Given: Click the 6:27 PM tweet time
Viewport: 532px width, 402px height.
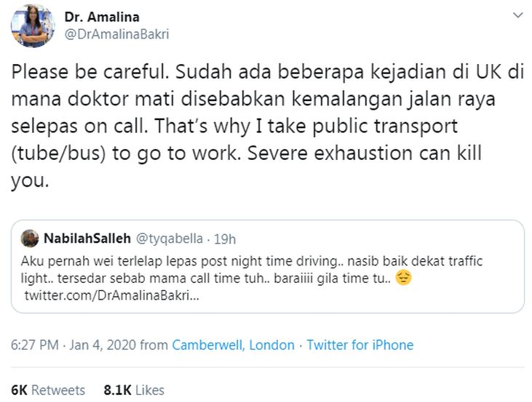Looking at the screenshot, I should (x=33, y=345).
